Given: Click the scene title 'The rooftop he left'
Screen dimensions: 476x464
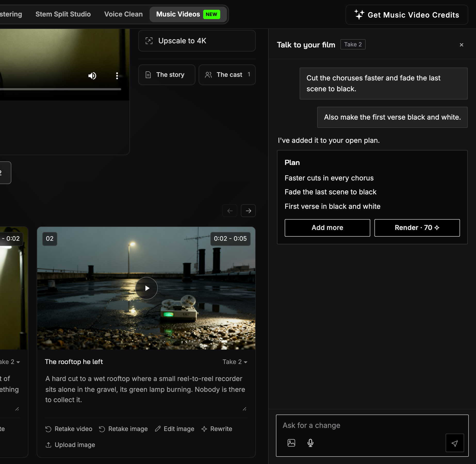Looking at the screenshot, I should tap(74, 362).
